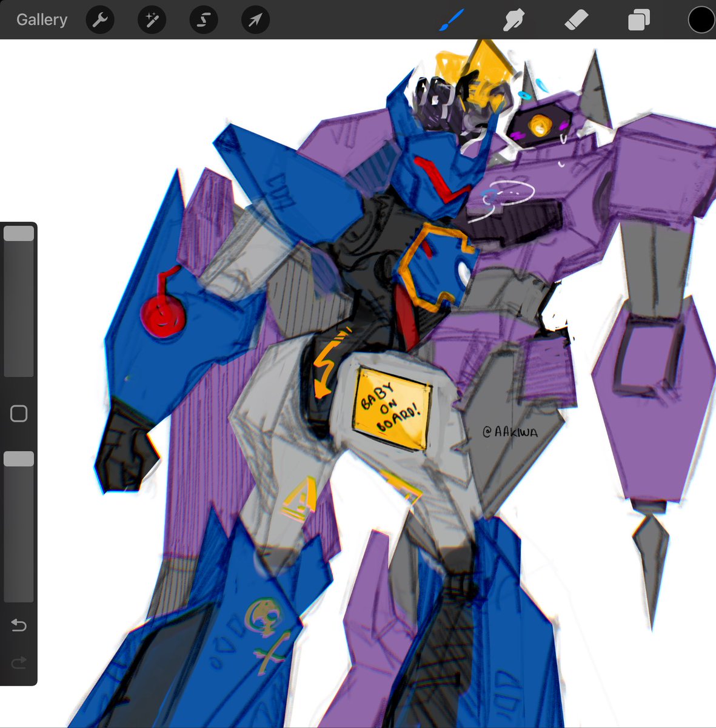The image size is (716, 728).
Task: Activate the Transform arrow tool
Action: (x=255, y=20)
